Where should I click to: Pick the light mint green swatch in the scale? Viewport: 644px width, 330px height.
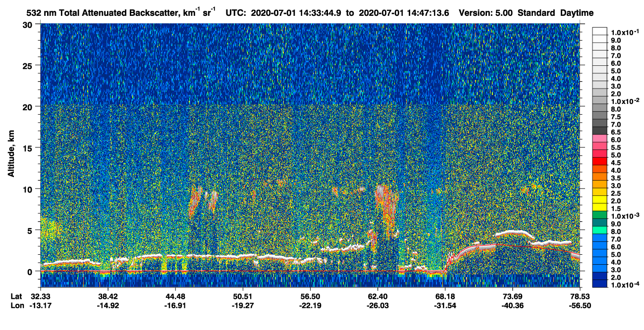(x=600, y=230)
